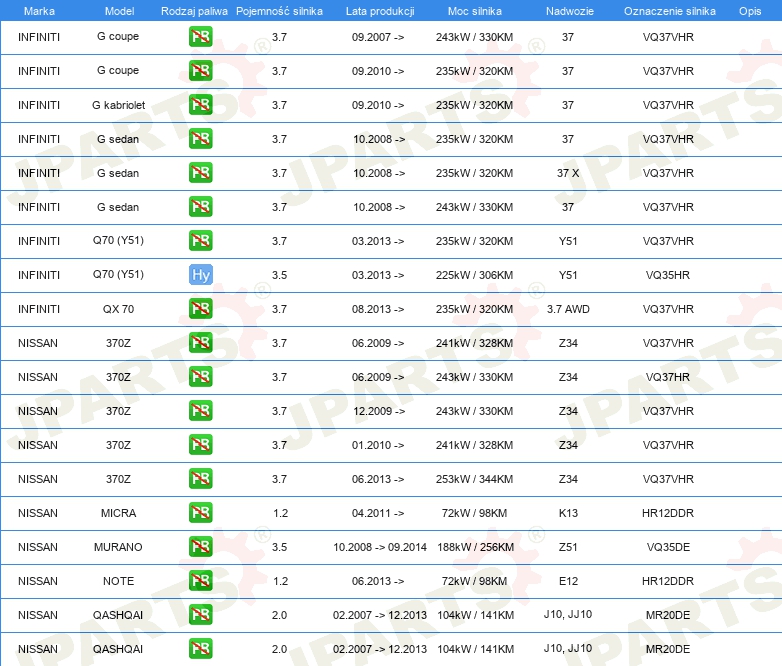Screen dimensions: 782x666
Task: Click the 225kW / 306KM power cell
Action: [x=474, y=274]
